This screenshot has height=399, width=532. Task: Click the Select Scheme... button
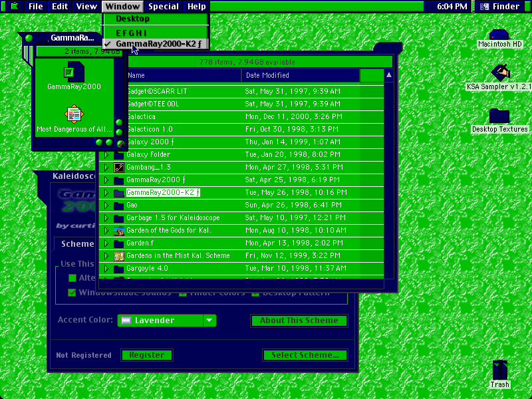pyautogui.click(x=305, y=355)
